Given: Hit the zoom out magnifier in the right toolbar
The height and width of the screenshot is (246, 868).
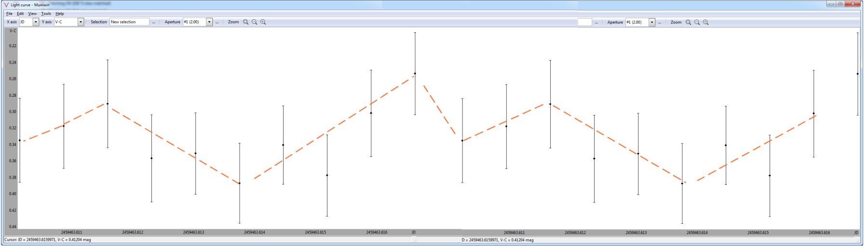Looking at the screenshot, I should pos(697,23).
